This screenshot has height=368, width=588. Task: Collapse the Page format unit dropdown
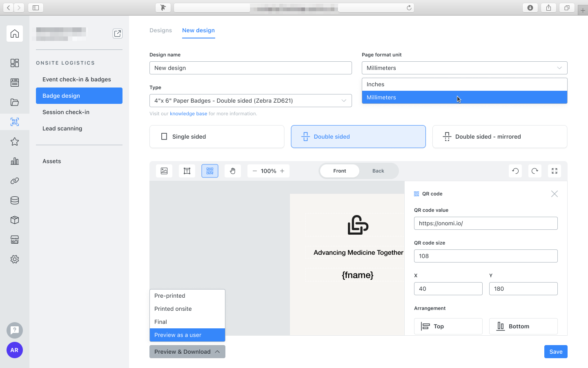pos(465,68)
